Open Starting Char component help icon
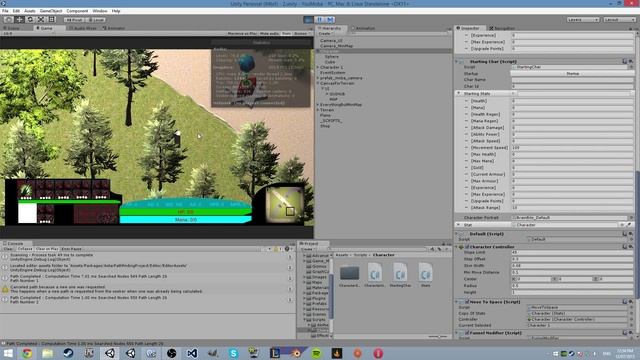Screen dimensions: 640x360 625,61
